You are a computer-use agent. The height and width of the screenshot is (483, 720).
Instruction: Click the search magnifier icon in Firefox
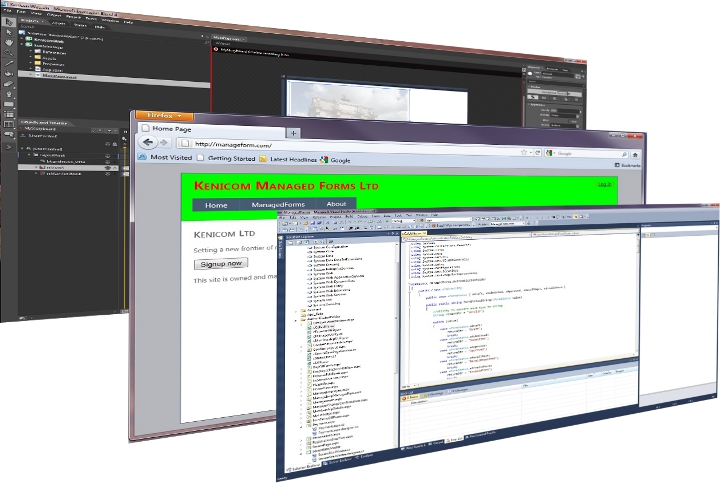coord(624,155)
